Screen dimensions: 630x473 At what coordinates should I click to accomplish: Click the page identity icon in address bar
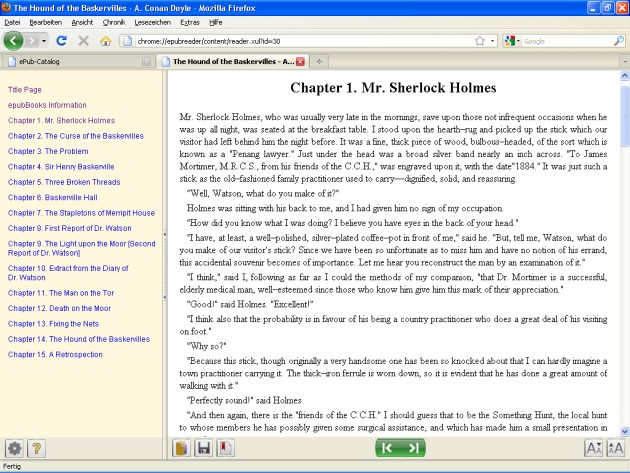pyautogui.click(x=127, y=41)
